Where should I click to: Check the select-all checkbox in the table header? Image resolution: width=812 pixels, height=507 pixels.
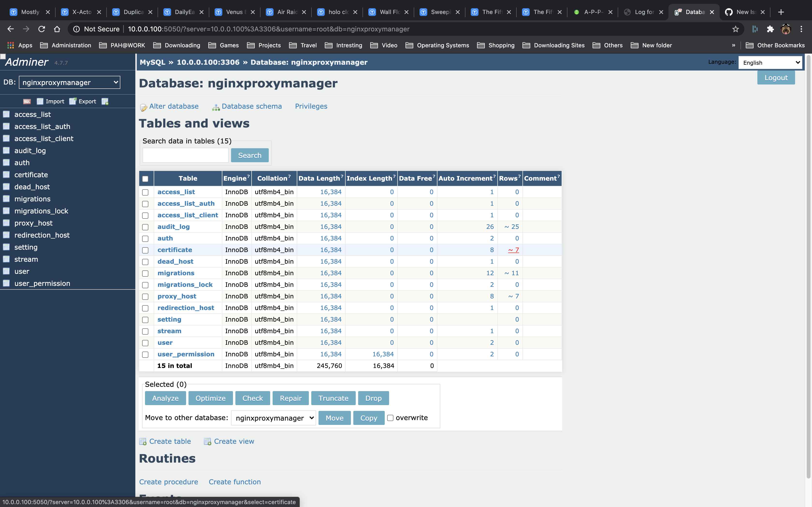tap(146, 178)
